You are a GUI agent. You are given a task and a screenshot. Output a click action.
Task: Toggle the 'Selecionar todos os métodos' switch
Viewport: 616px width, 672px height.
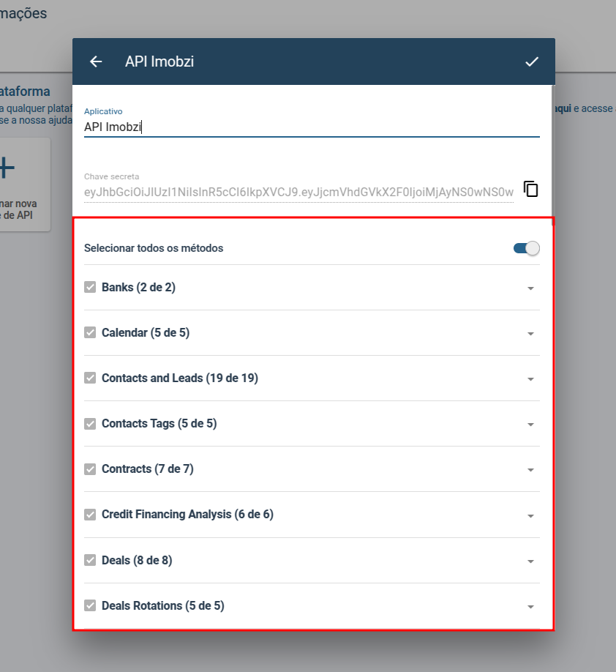(527, 248)
